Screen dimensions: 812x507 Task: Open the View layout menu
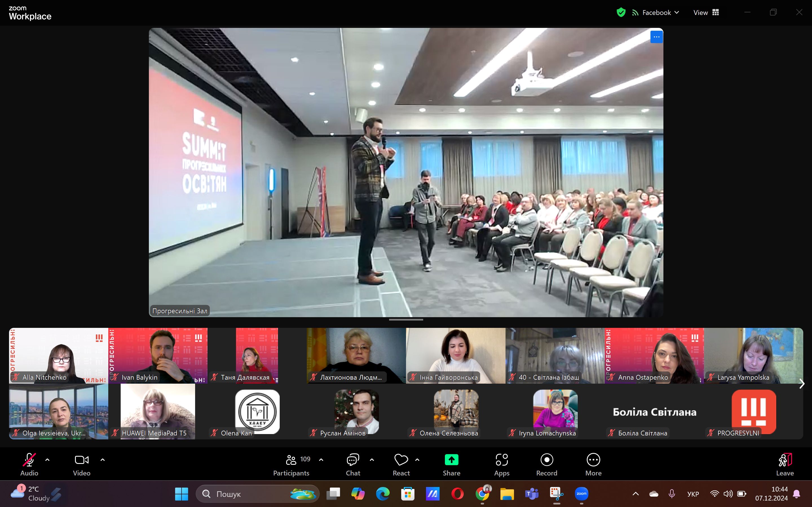click(x=706, y=12)
